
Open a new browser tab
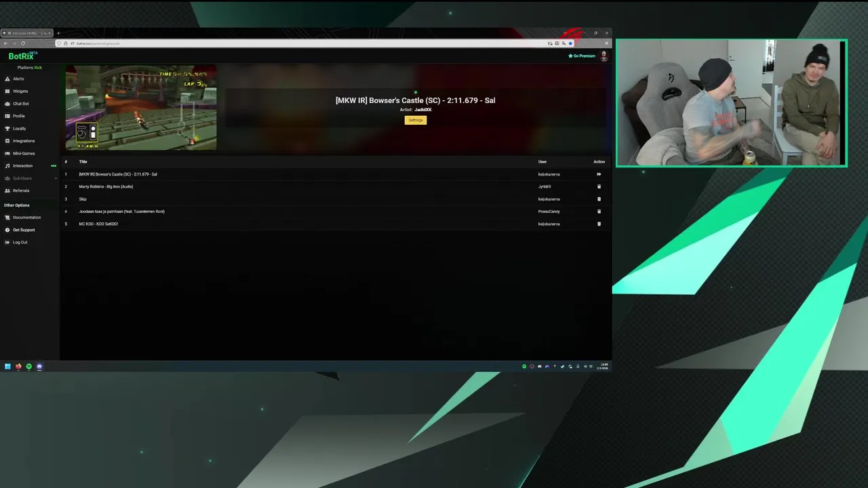point(58,33)
